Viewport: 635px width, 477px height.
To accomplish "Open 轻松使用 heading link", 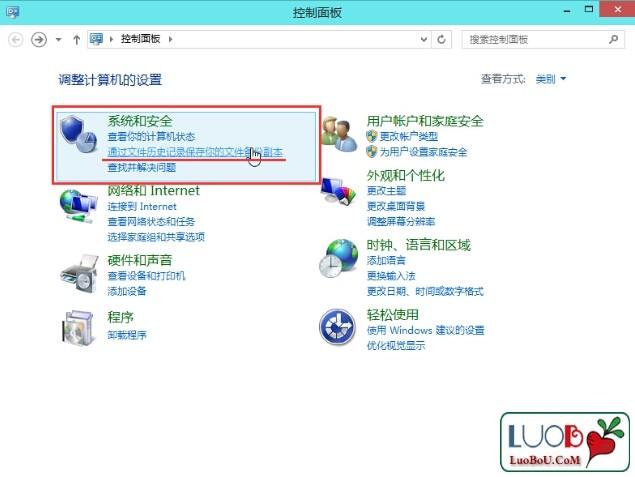I will click(x=392, y=314).
